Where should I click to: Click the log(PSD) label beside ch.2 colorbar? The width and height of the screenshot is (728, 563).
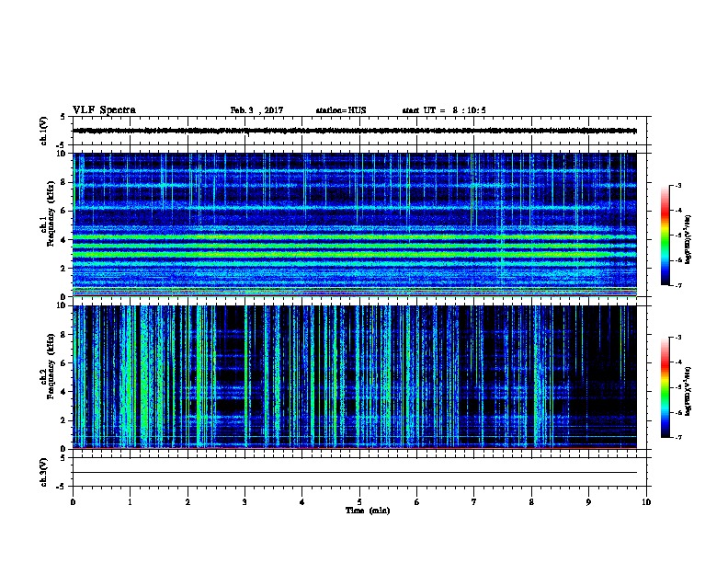688,391
